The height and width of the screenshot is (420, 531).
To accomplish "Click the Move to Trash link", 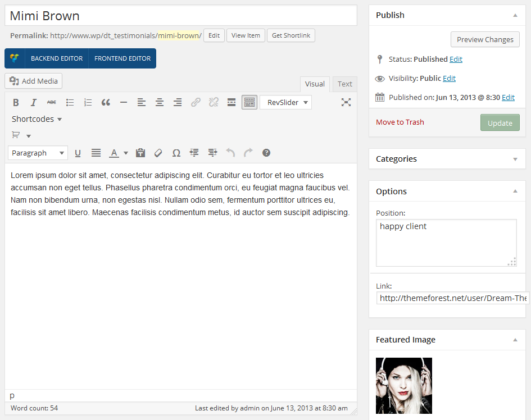I will coord(400,122).
